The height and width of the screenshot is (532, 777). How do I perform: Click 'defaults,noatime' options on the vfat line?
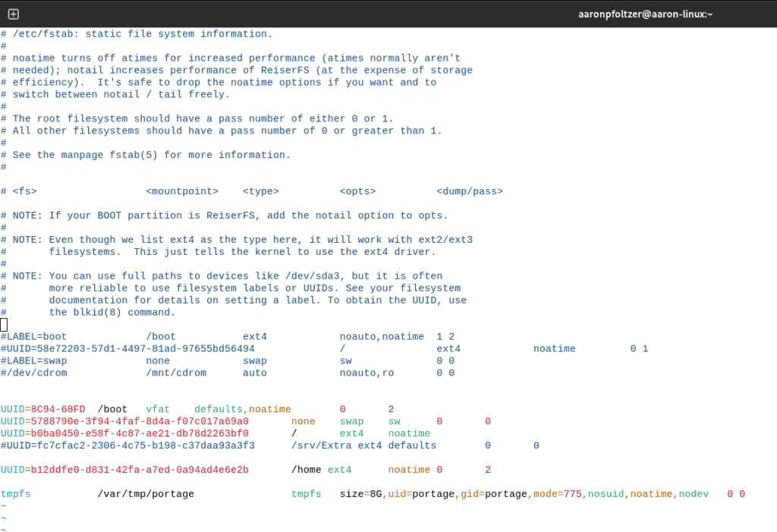pyautogui.click(x=242, y=409)
